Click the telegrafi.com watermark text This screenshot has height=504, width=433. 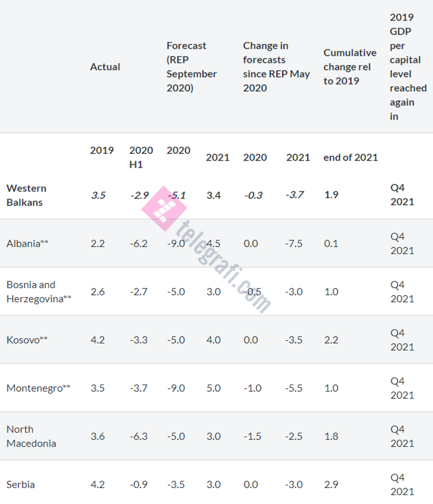[x=223, y=267]
